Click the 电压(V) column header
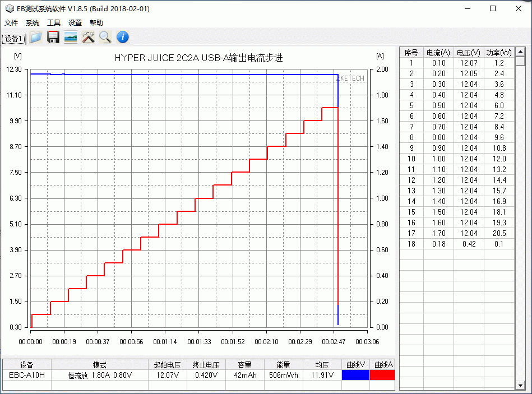This screenshot has height=394, width=532. click(469, 53)
